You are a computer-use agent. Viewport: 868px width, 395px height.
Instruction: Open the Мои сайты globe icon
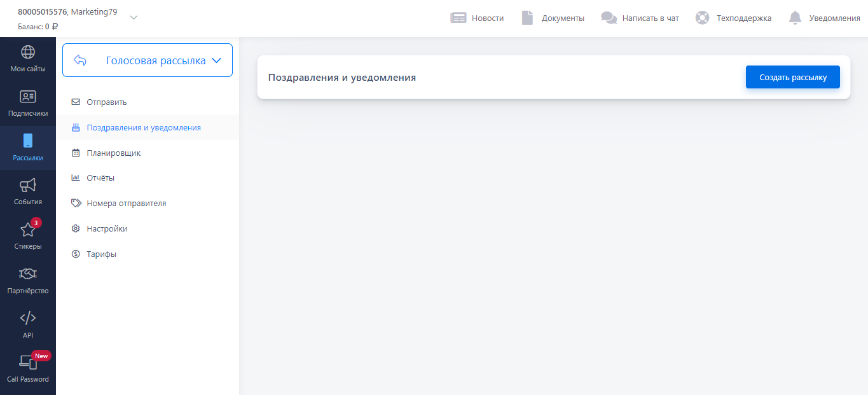pyautogui.click(x=28, y=52)
